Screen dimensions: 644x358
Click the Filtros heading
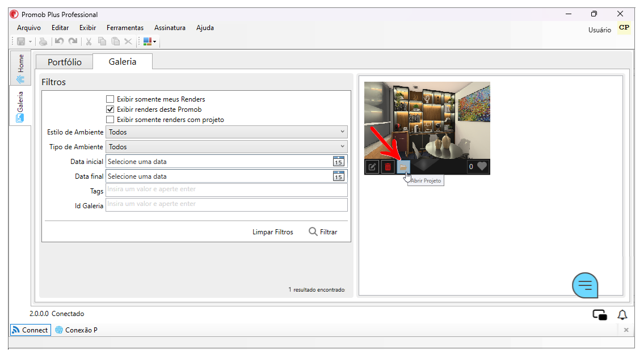(53, 82)
